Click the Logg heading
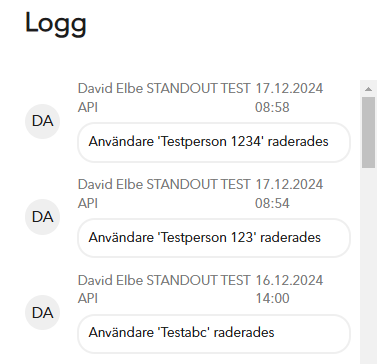Viewport: 379px width, 364px height. [x=56, y=24]
